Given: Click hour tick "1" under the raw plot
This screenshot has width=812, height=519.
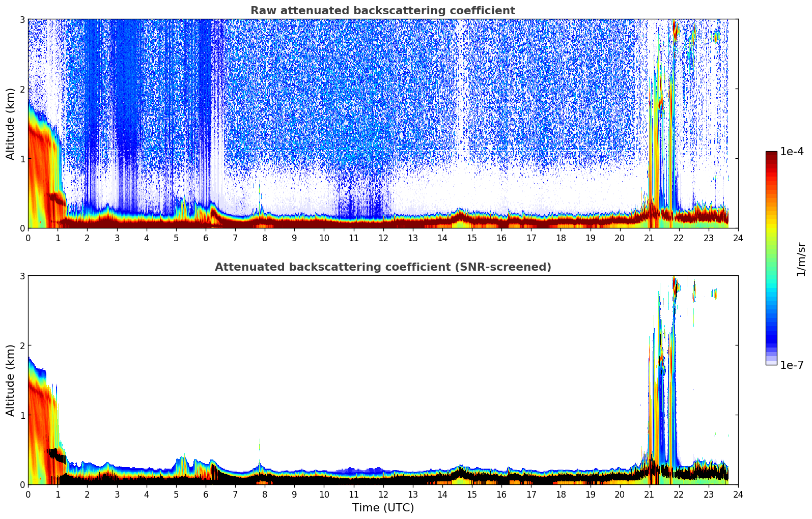Looking at the screenshot, I should coord(58,238).
